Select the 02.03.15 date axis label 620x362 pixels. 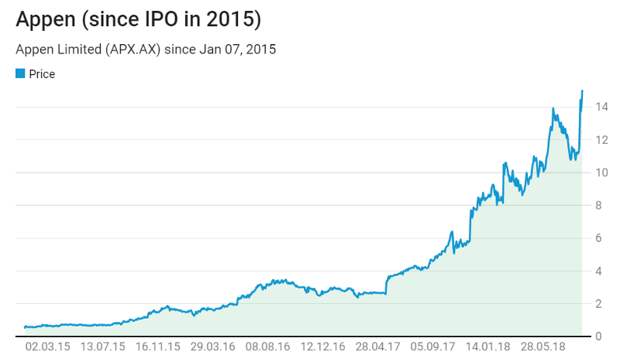(47, 347)
